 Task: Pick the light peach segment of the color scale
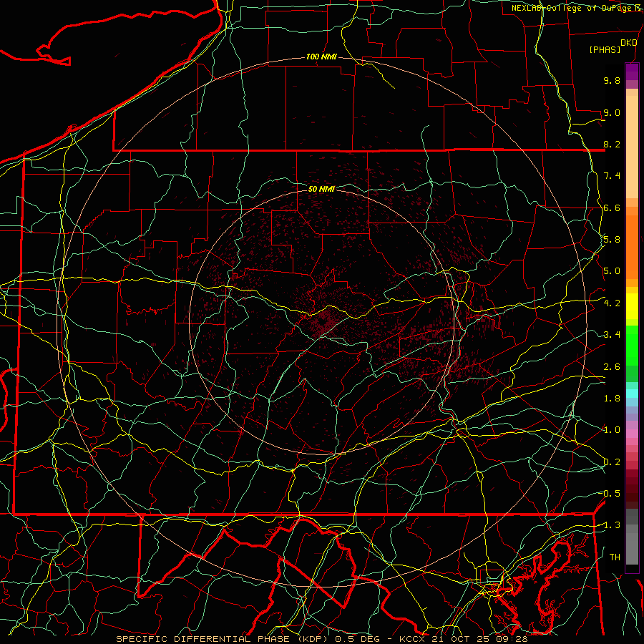click(x=632, y=147)
